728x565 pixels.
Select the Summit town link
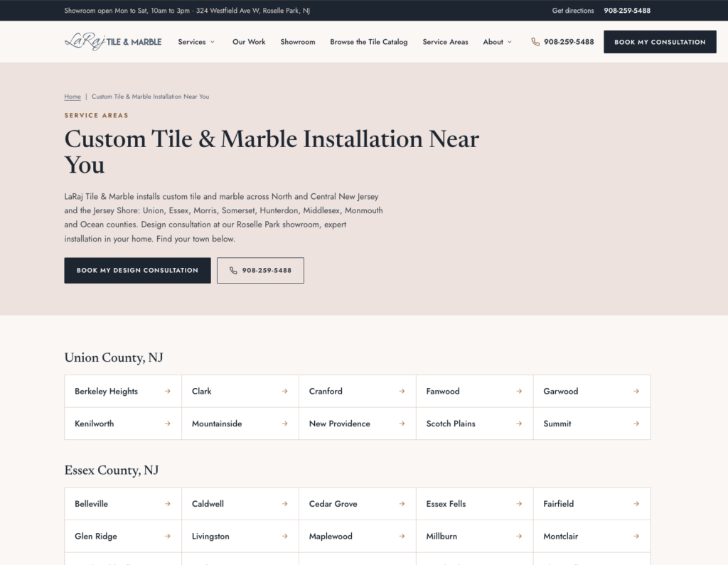pos(592,424)
